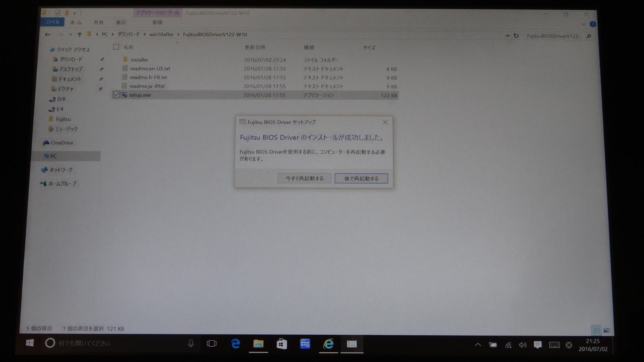The image size is (644, 362).
Task: Refresh the current folder view
Action: [x=516, y=36]
